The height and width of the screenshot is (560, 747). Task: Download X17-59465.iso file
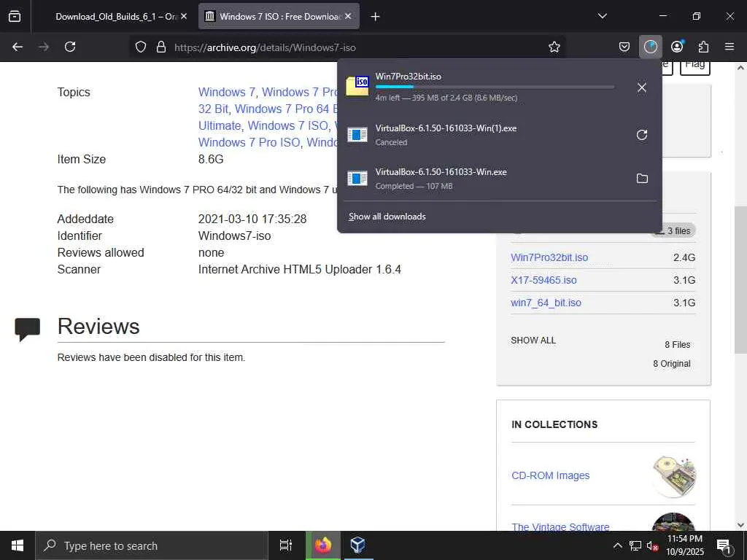click(543, 280)
